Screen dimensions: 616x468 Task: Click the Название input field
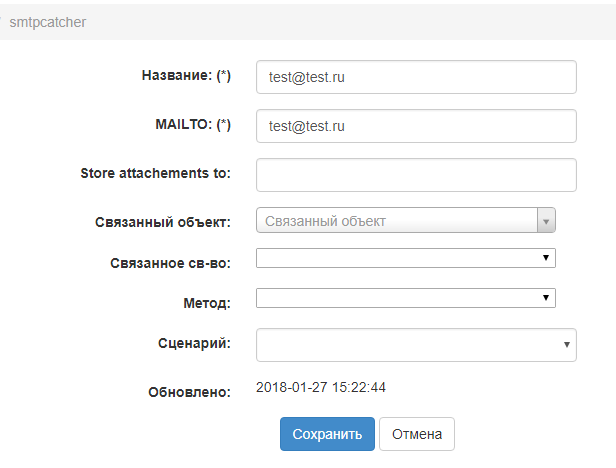click(416, 76)
